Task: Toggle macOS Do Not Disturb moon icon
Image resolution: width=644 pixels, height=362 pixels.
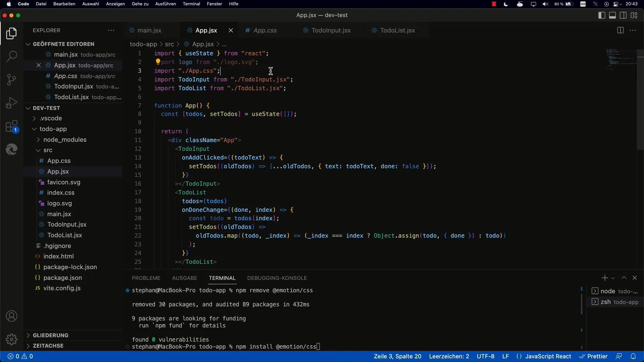Action: 506,4
